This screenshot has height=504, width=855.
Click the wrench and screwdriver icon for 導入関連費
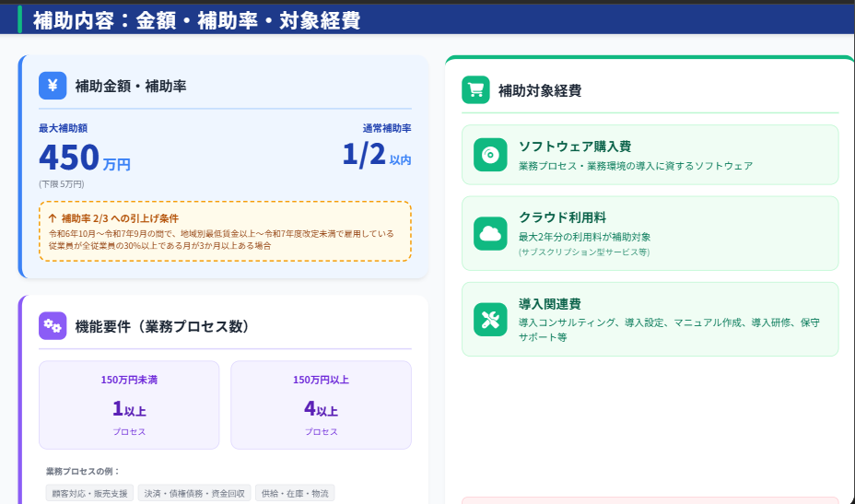(x=490, y=319)
